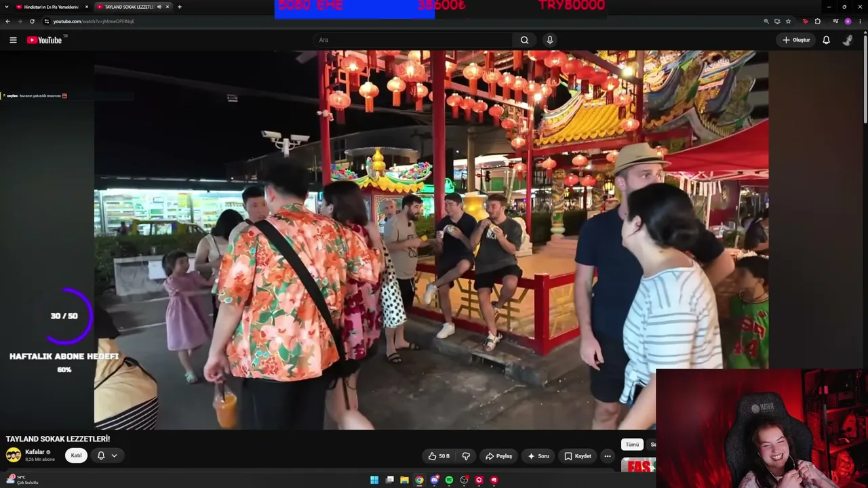Click the video player to pause

point(431,240)
